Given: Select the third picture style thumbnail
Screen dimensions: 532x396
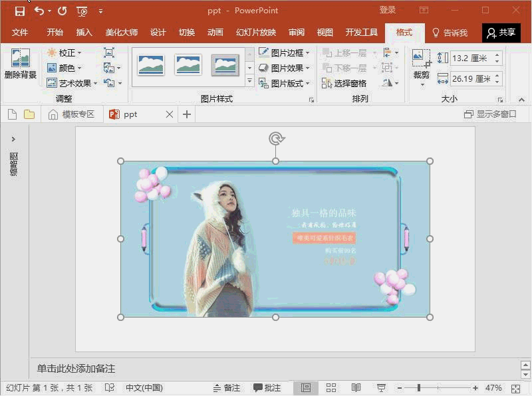Looking at the screenshot, I should pos(225,64).
